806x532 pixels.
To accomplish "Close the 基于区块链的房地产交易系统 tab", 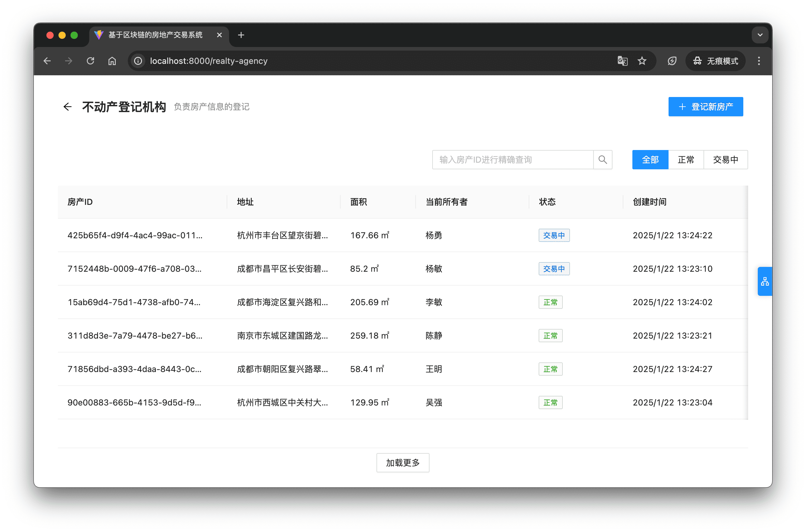I will point(219,35).
